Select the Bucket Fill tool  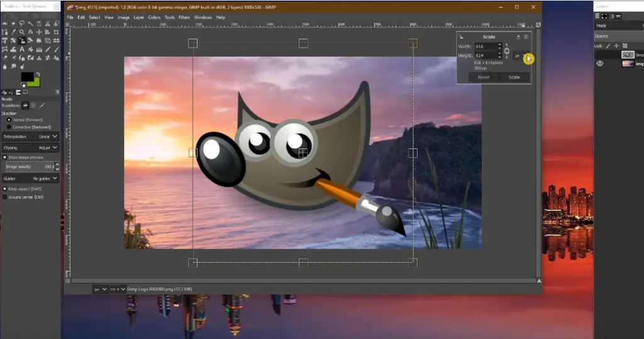tap(30, 49)
